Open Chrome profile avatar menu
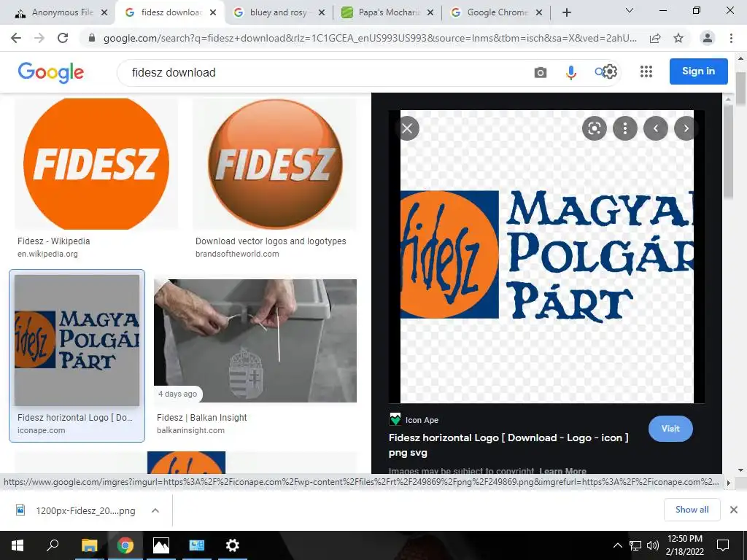This screenshot has height=560, width=747. [708, 38]
